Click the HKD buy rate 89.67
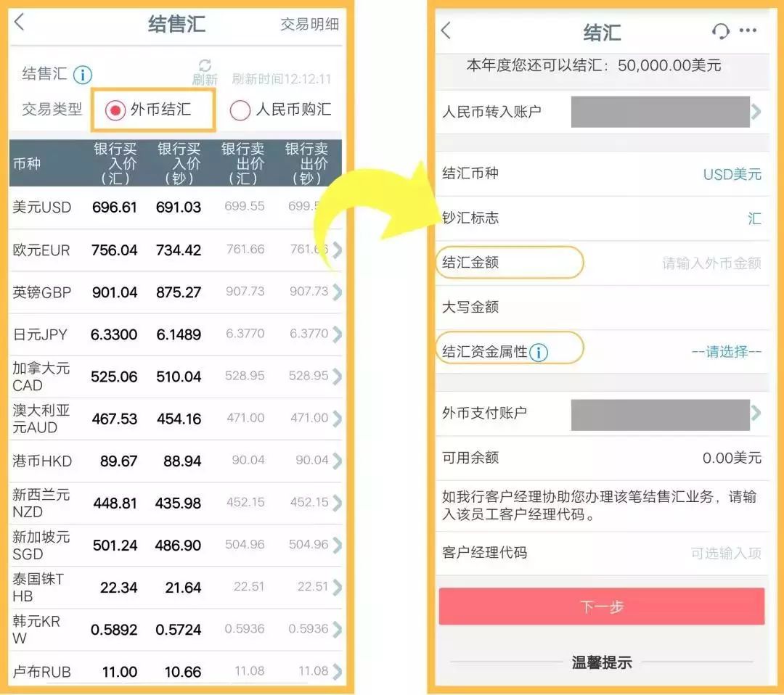The image size is (784, 695). pyautogui.click(x=118, y=461)
